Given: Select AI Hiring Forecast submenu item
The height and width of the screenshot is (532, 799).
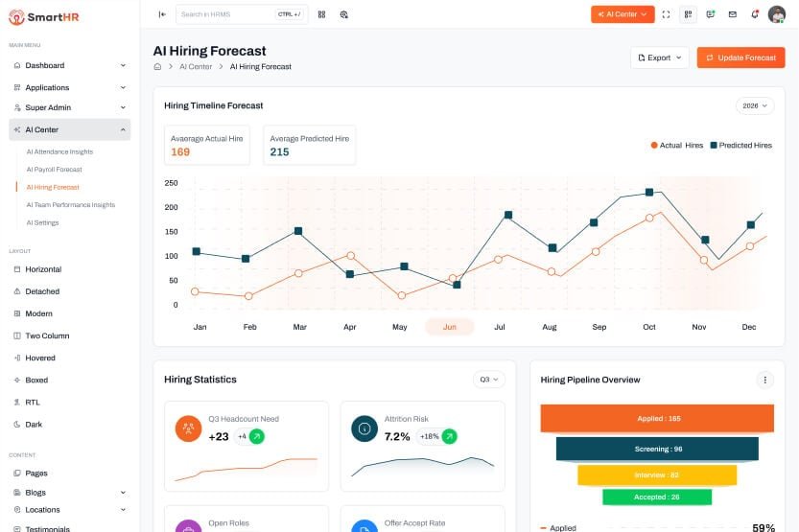Looking at the screenshot, I should coord(53,187).
